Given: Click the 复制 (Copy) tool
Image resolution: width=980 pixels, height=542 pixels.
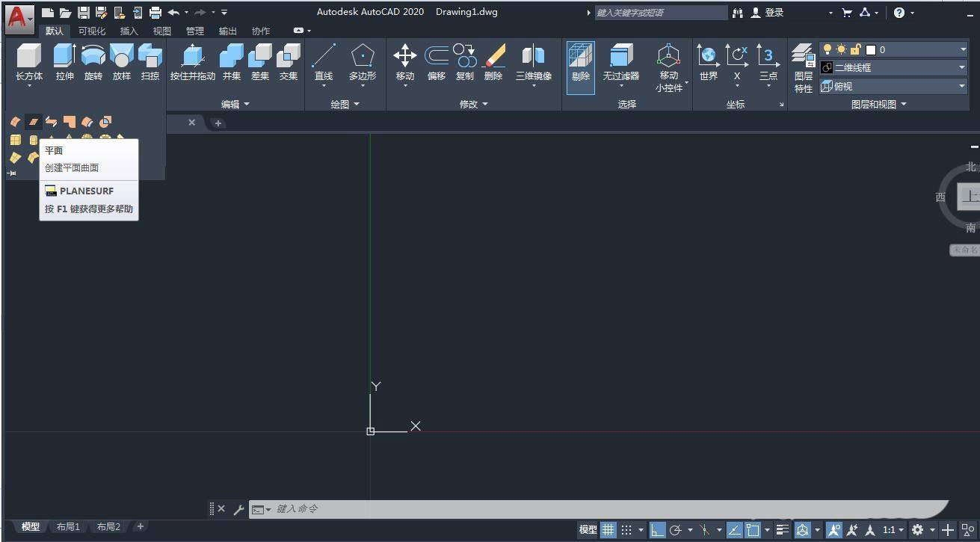Looking at the screenshot, I should [x=465, y=63].
